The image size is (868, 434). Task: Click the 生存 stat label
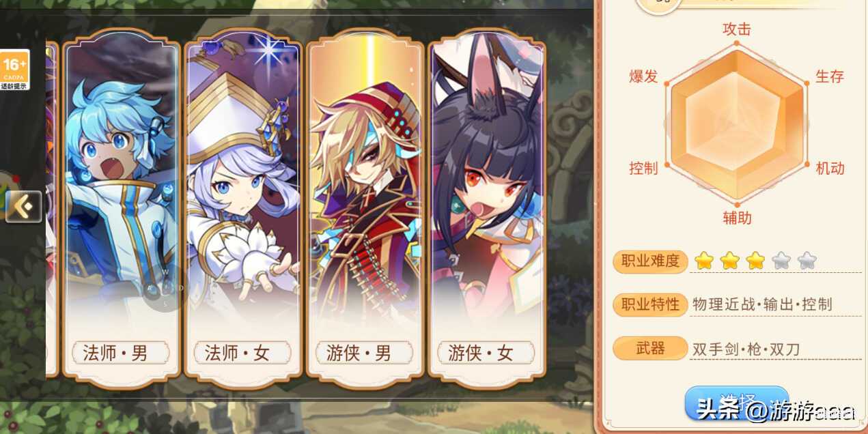point(830,76)
